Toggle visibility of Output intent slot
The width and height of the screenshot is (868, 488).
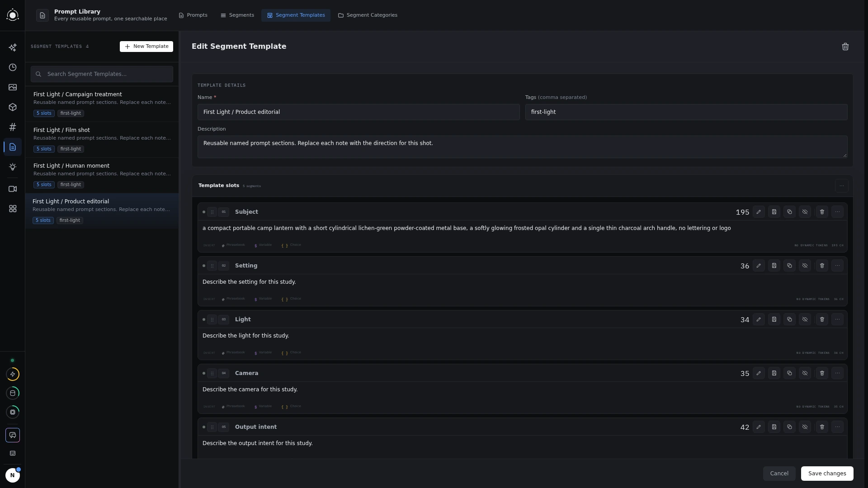tap(805, 427)
